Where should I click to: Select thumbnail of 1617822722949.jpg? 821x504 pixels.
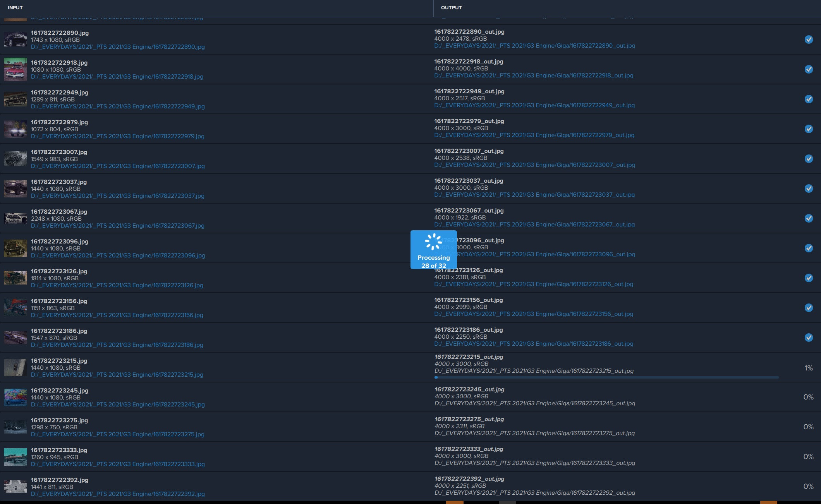click(x=15, y=99)
